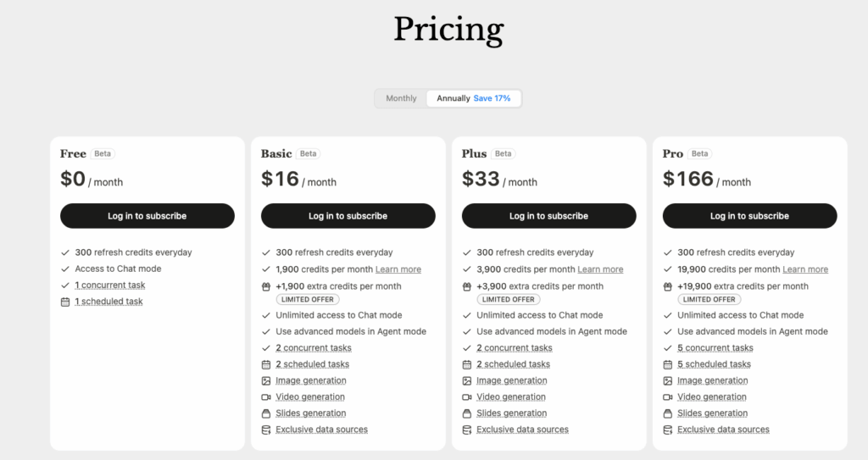The height and width of the screenshot is (460, 868).
Task: Select Annually Save 17% billing option
Action: [473, 98]
